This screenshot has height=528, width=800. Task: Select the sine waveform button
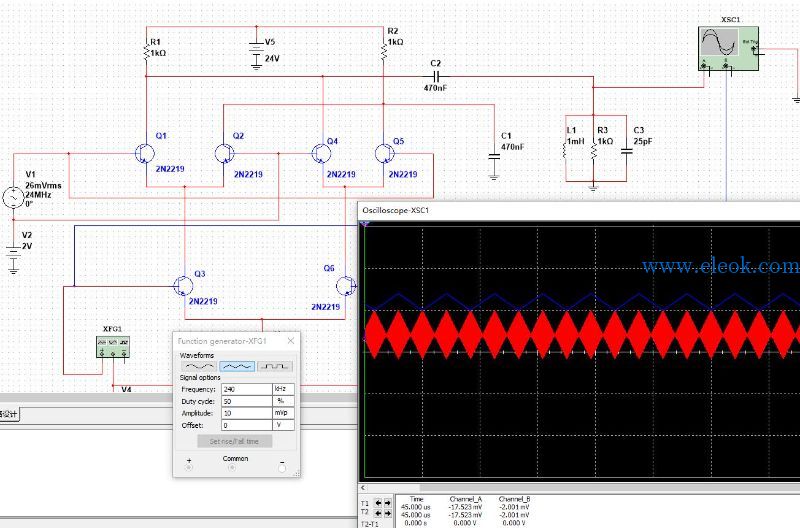(x=198, y=366)
